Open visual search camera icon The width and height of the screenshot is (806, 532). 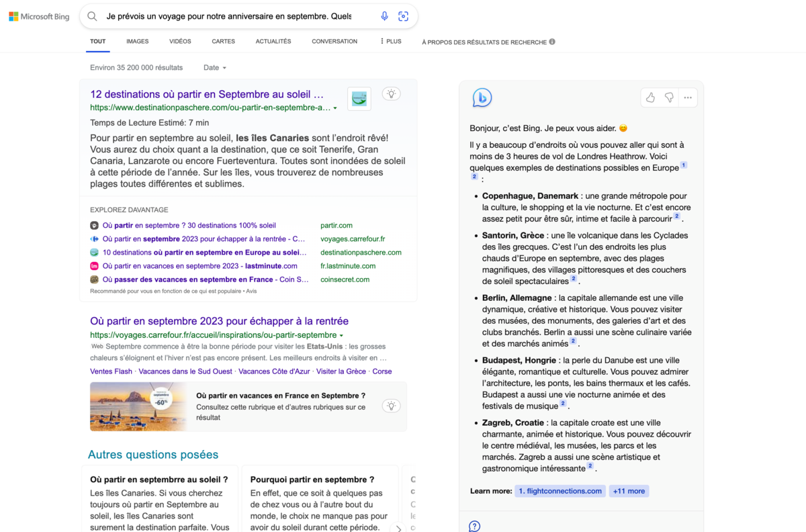403,16
